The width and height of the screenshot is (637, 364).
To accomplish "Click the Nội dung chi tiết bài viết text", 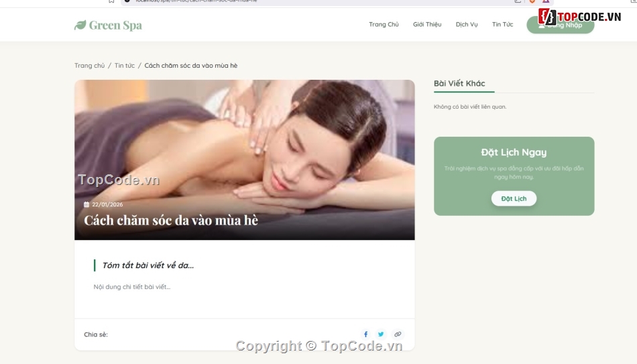I will tap(132, 287).
